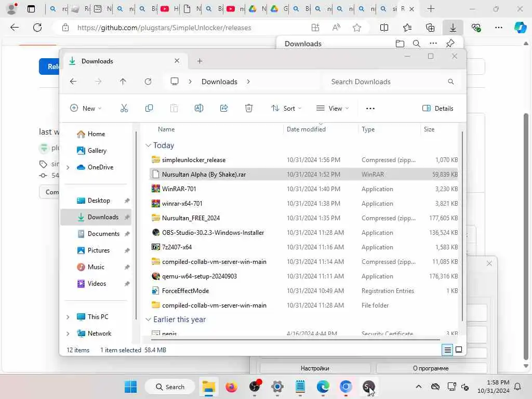Pin the Edge Downloads panel
The width and height of the screenshot is (532, 399).
point(450,44)
